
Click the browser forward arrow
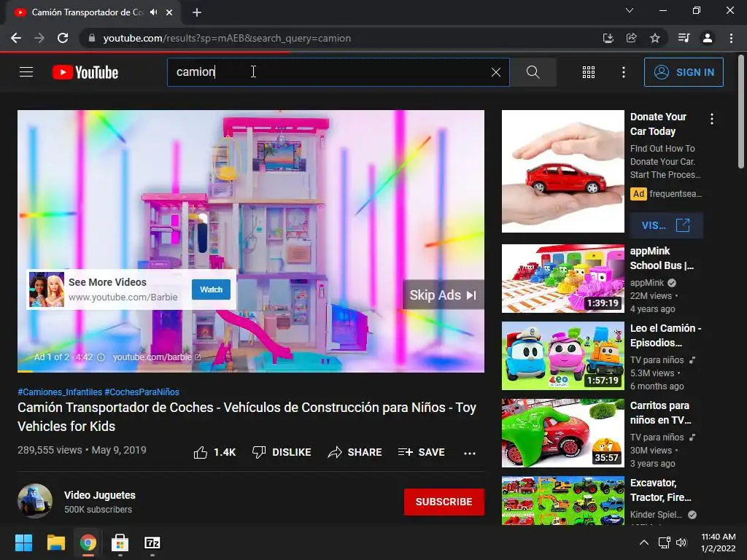[39, 38]
